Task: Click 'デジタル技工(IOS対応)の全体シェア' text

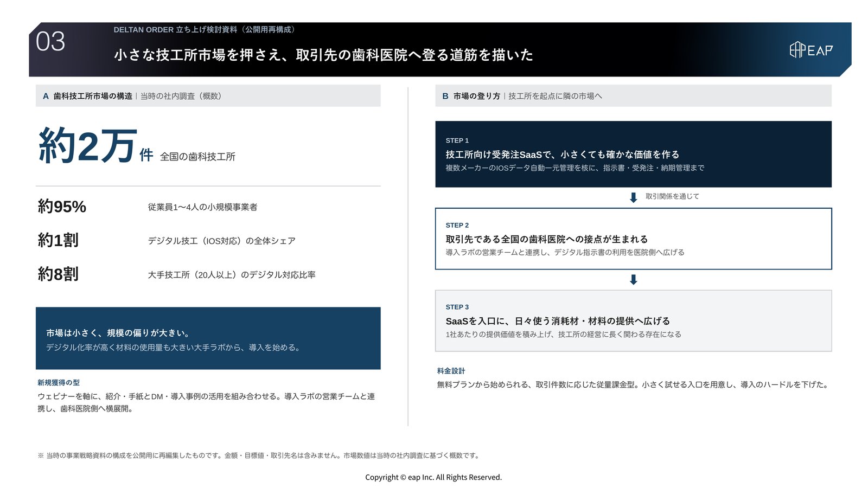Action: click(221, 241)
